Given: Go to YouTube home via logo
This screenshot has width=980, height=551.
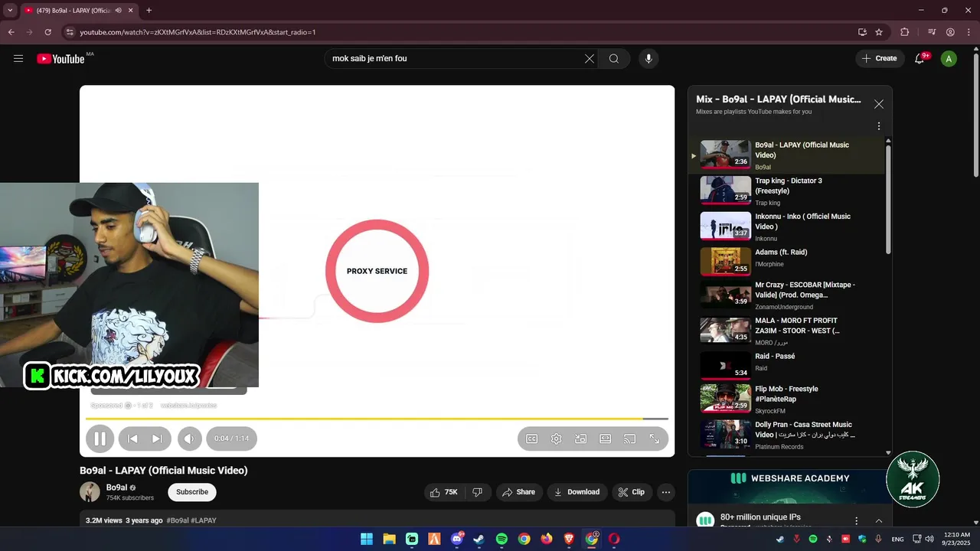Looking at the screenshot, I should point(60,58).
